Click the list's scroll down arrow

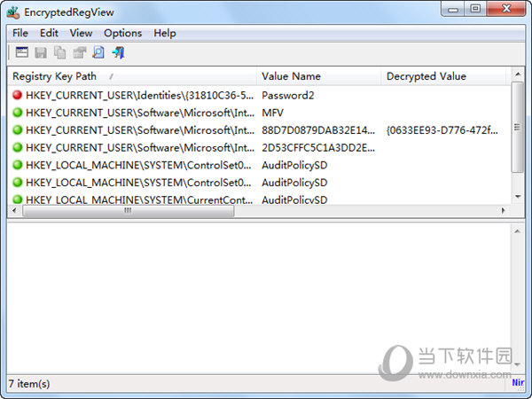coord(518,197)
